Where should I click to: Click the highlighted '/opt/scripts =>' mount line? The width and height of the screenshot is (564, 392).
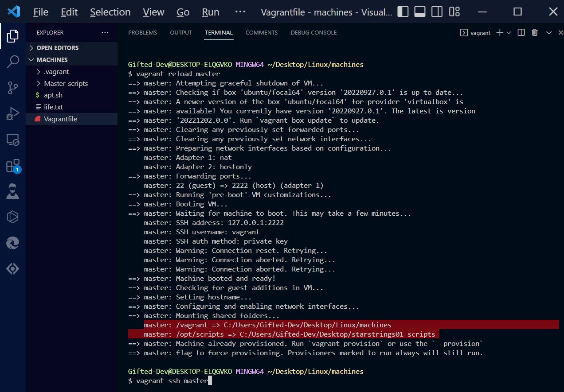pos(290,334)
